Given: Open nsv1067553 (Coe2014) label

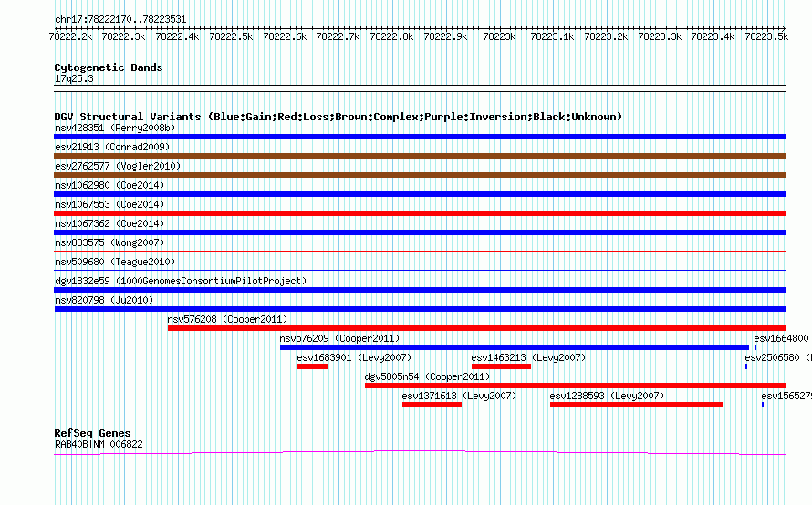Looking at the screenshot, I should pyautogui.click(x=109, y=204).
